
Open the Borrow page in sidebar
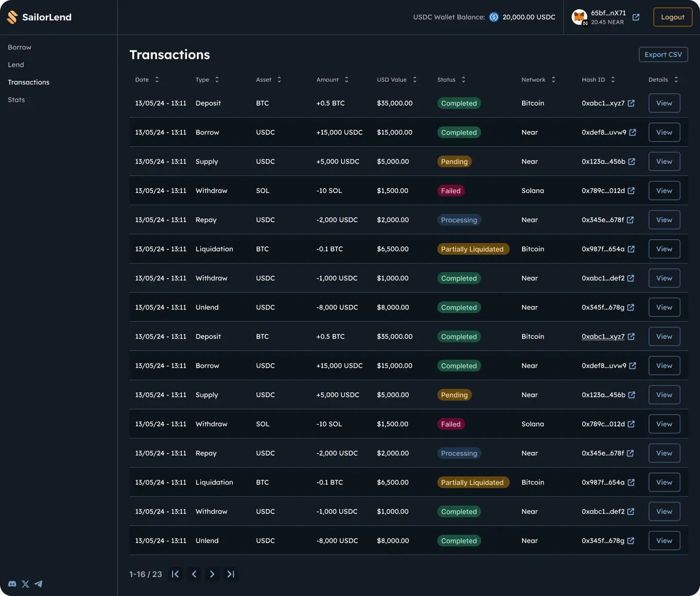[x=19, y=47]
